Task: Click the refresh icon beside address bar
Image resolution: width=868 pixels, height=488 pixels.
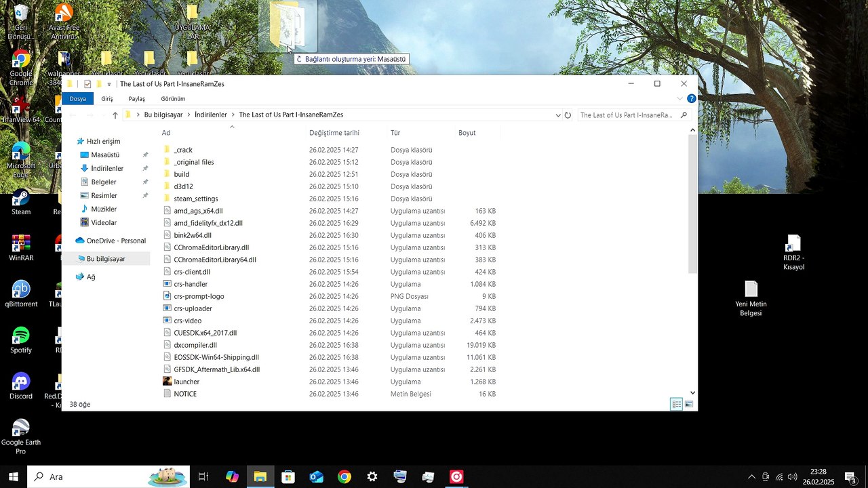Action: [x=568, y=115]
